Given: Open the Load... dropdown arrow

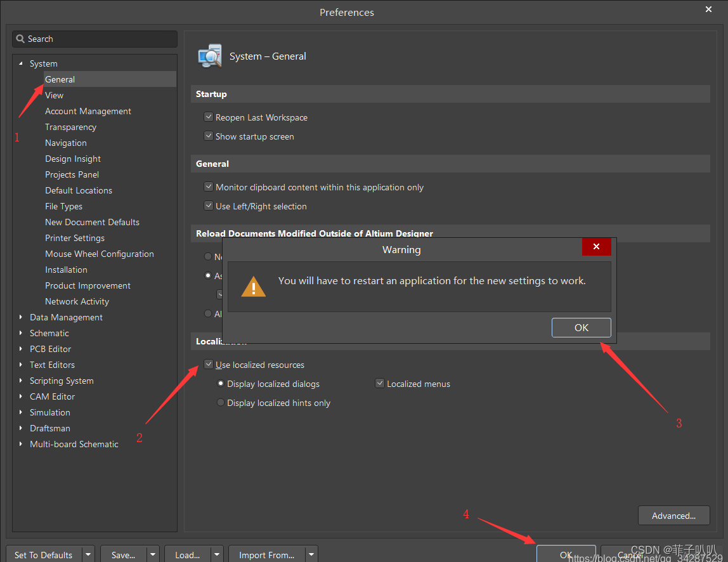Looking at the screenshot, I should (x=217, y=554).
